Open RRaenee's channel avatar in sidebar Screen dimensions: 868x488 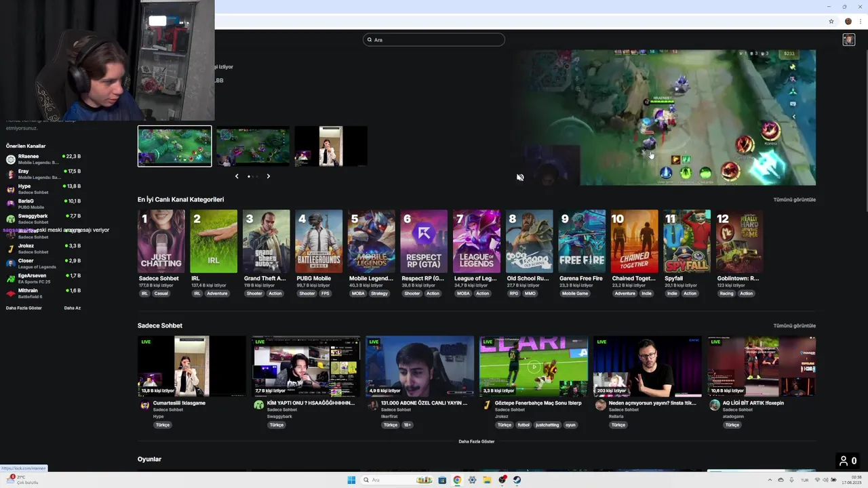pyautogui.click(x=10, y=159)
